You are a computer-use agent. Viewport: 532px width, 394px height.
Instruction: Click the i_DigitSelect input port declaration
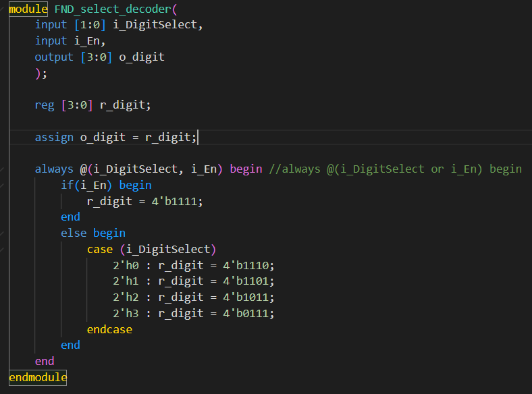point(155,25)
